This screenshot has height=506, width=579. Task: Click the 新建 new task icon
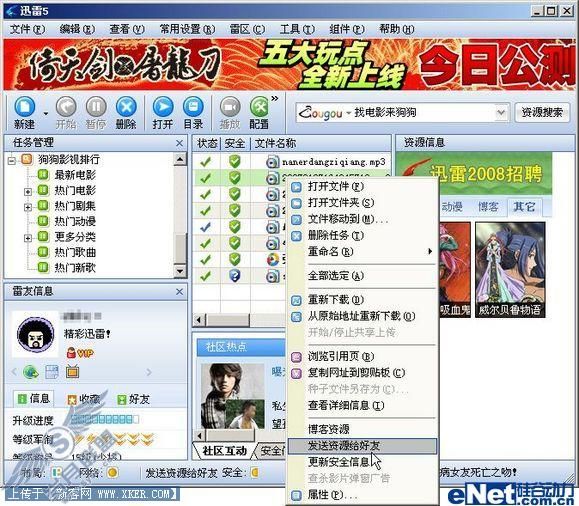[x=24, y=107]
